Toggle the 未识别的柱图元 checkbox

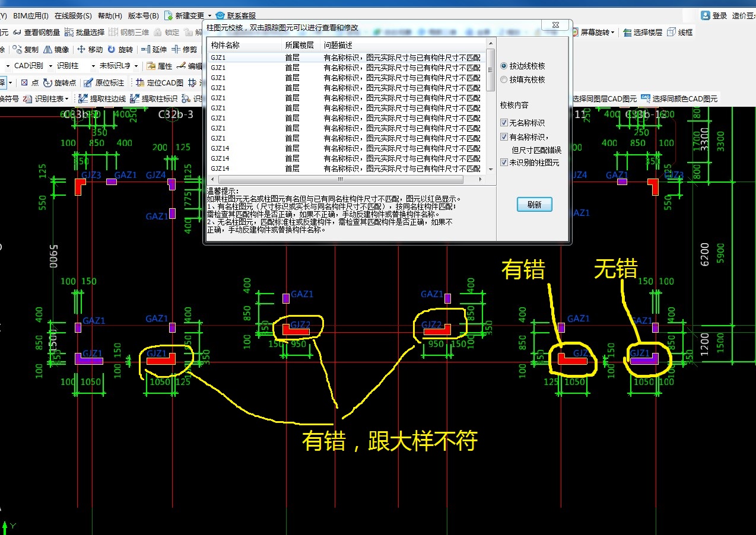pyautogui.click(x=504, y=162)
